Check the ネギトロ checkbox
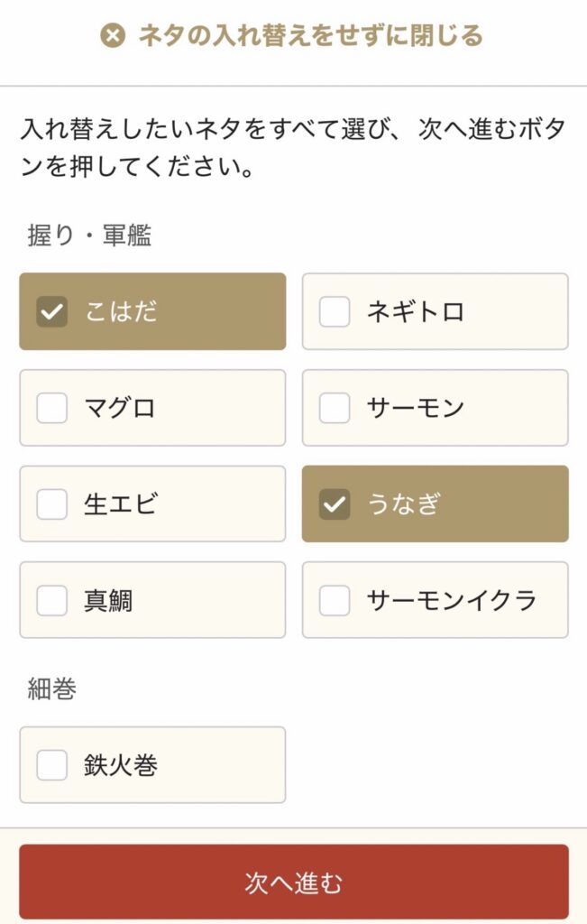This screenshot has width=587, height=924. click(335, 311)
